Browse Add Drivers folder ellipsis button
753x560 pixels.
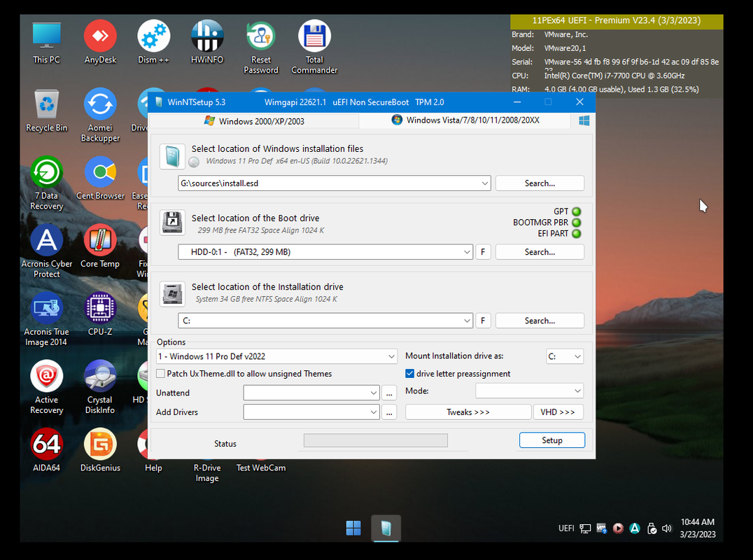coord(389,412)
